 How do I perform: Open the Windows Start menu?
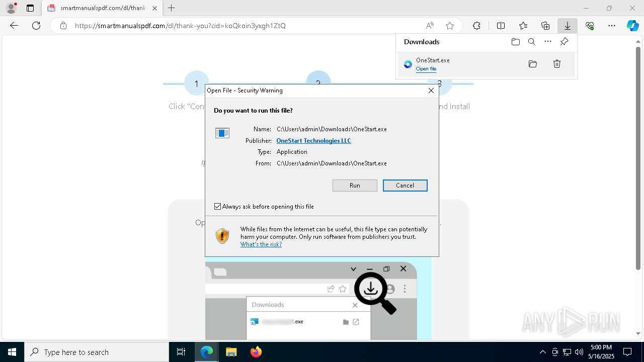(x=12, y=352)
